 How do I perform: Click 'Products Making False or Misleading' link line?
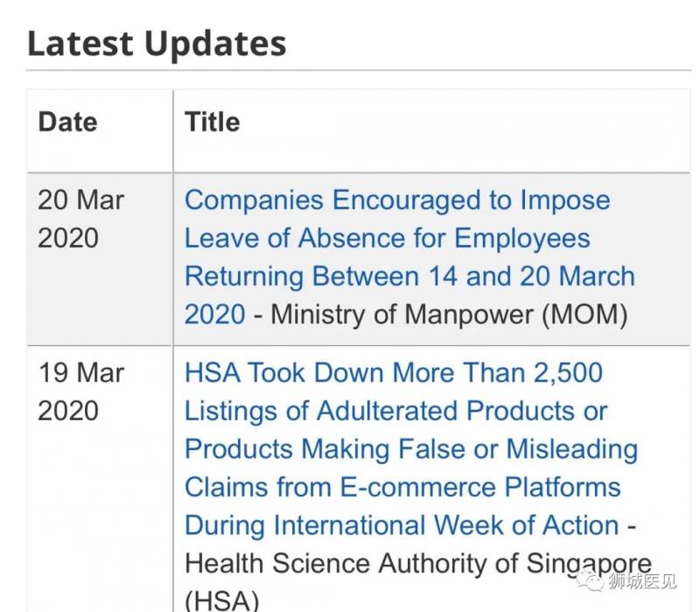[410, 449]
